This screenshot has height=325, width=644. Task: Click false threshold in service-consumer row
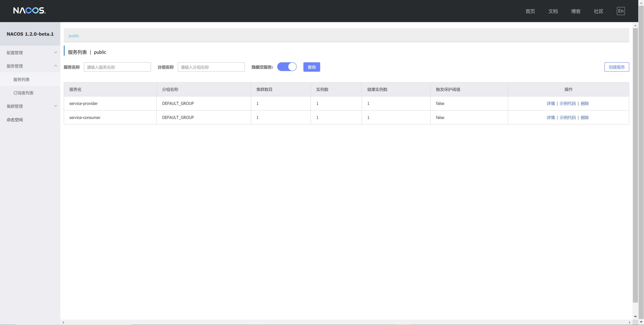[440, 117]
